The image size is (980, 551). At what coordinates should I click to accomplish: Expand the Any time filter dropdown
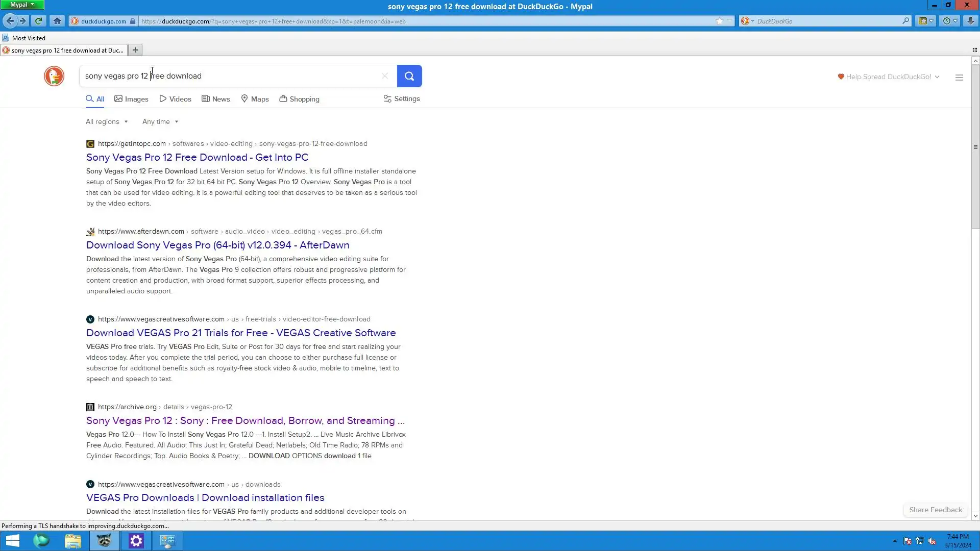coord(160,121)
